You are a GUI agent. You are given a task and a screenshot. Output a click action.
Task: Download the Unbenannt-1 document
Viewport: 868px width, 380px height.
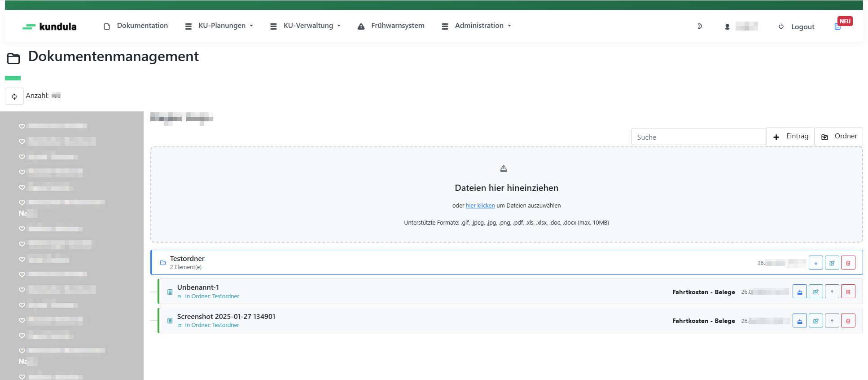coord(799,292)
